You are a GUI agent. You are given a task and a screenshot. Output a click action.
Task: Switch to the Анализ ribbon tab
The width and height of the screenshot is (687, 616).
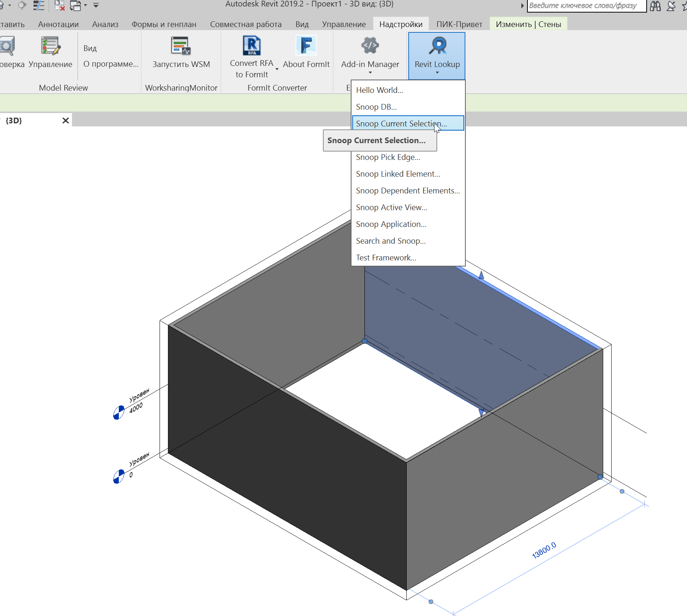[x=105, y=24]
